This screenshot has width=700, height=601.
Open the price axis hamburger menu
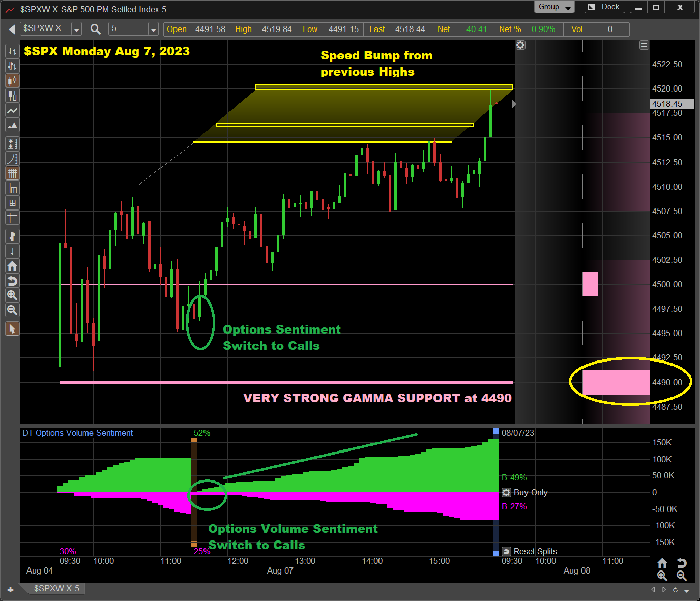[x=644, y=45]
